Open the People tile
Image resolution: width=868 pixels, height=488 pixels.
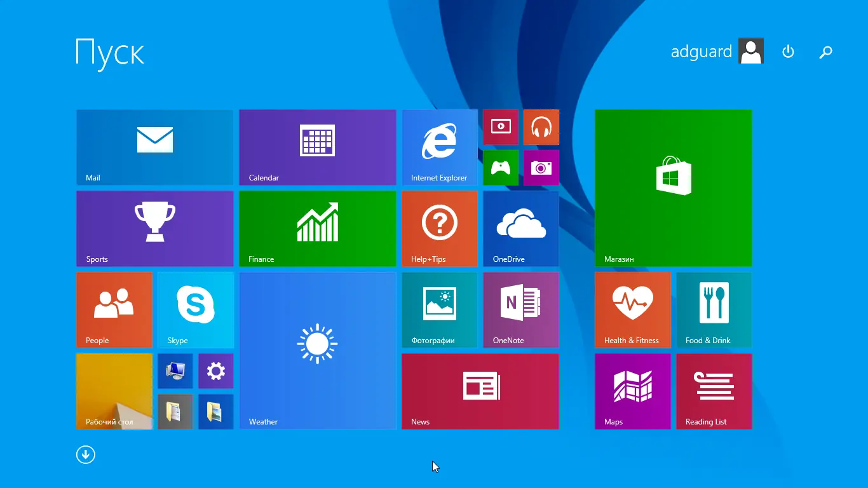click(114, 310)
